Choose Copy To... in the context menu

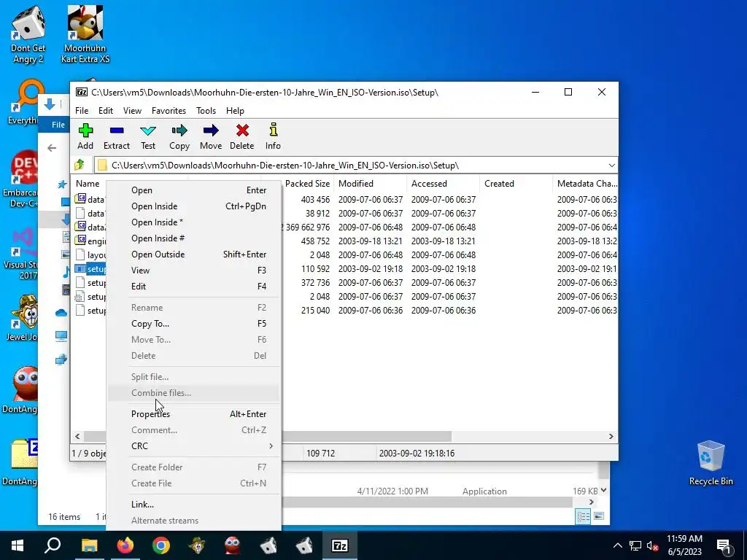click(194, 323)
